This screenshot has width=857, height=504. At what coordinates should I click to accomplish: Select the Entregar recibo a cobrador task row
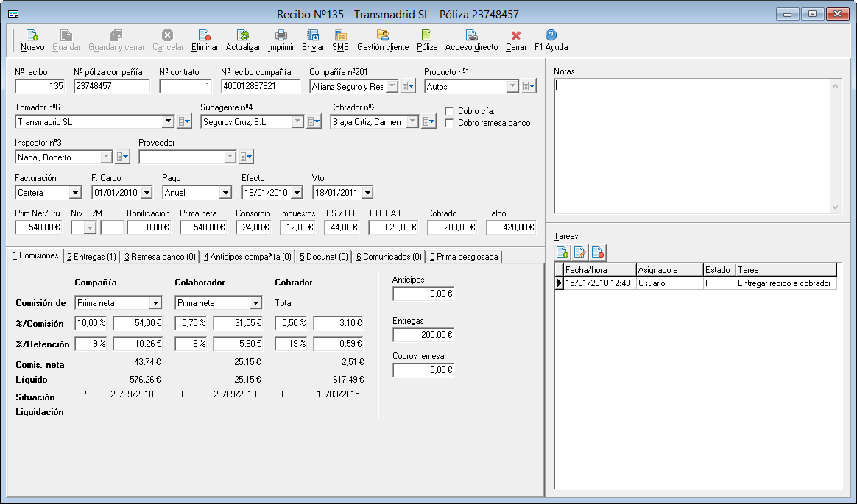coord(785,283)
